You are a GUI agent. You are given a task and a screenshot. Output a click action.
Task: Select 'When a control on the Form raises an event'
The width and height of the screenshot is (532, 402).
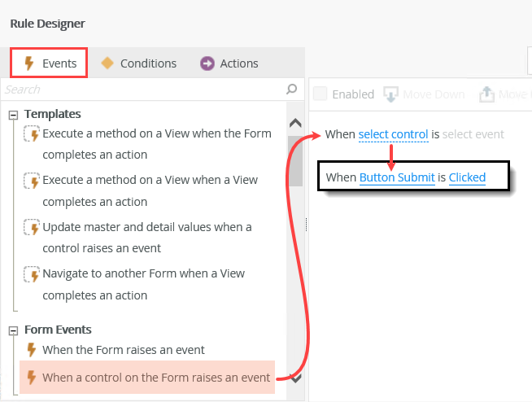tap(155, 377)
